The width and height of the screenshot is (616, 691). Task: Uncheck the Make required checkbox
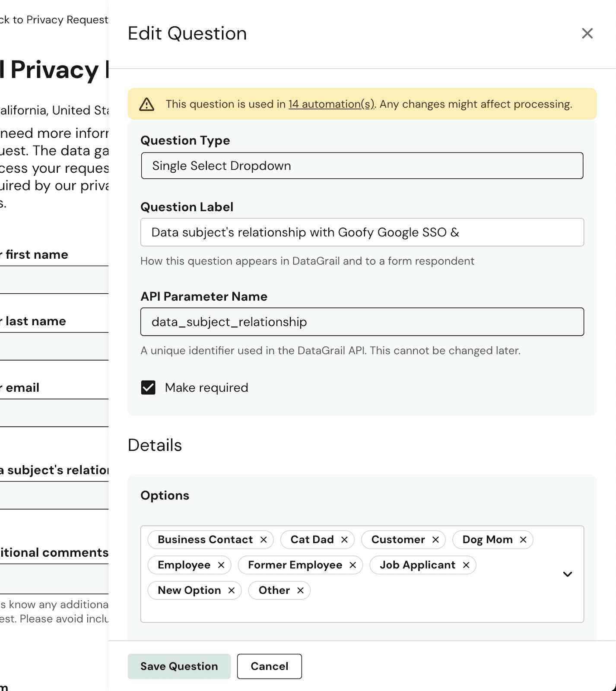[148, 387]
